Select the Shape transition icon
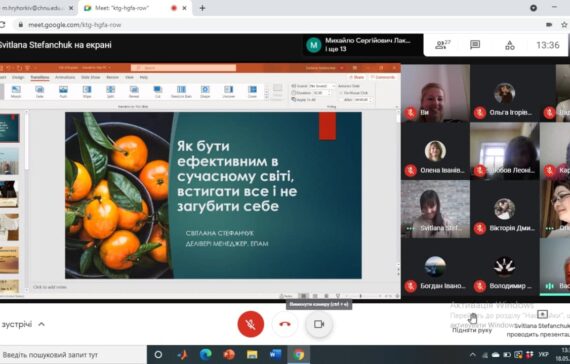Screen dimensions: 570x364 (x=205, y=91)
